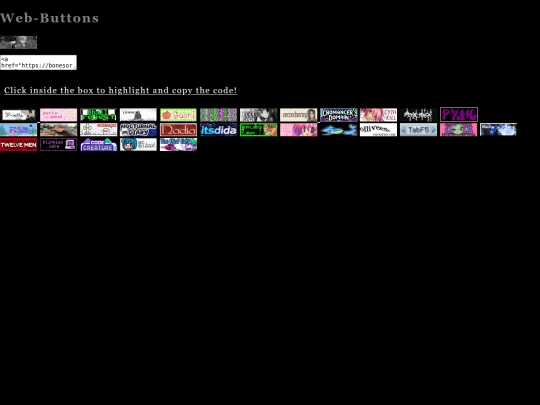Open the white stick-figure button with red label
This screenshot has height=405, width=540.
[x=98, y=130]
